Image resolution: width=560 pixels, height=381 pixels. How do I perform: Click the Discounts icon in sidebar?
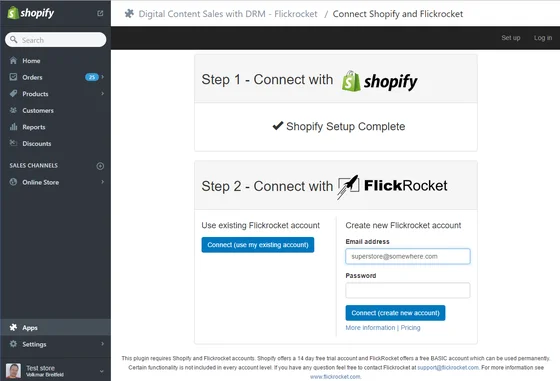click(x=13, y=143)
